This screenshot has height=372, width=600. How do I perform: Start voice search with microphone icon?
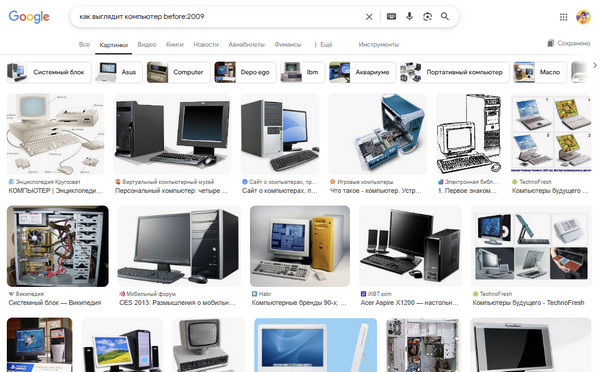pyautogui.click(x=409, y=16)
